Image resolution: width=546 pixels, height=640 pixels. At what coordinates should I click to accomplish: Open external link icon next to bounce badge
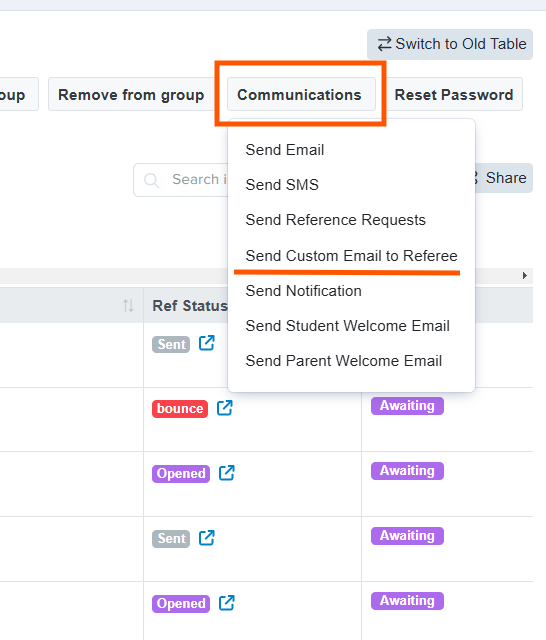click(224, 407)
